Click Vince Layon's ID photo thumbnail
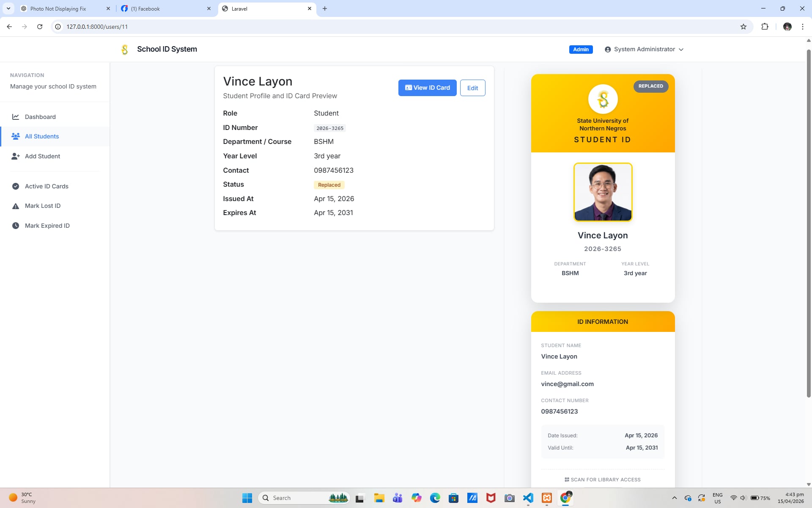The width and height of the screenshot is (812, 508). pos(603,192)
